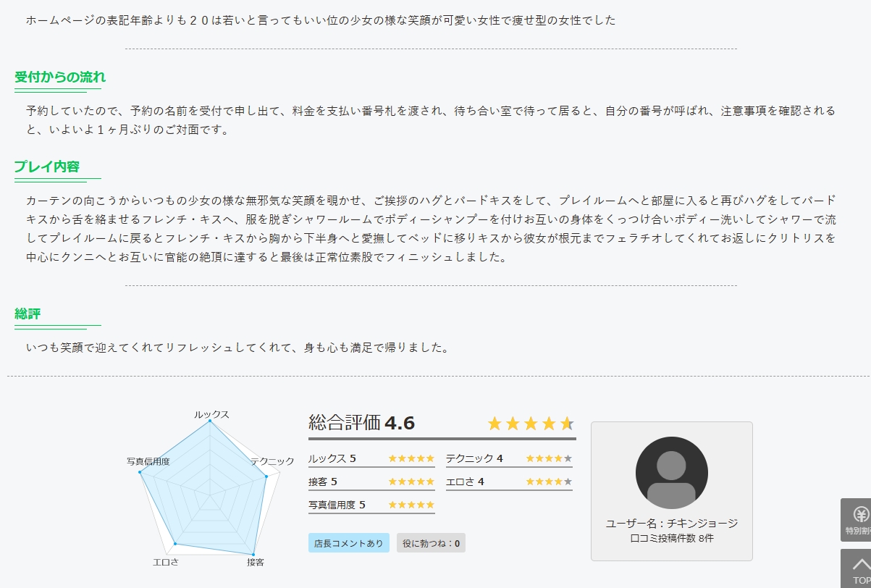Select the username チキンジョージ
Viewport: 871px width, 588px height.
click(x=702, y=523)
